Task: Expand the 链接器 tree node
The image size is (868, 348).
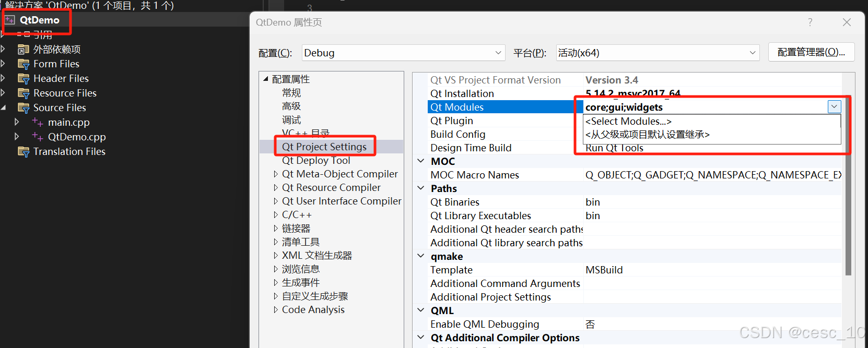Action: (276, 229)
